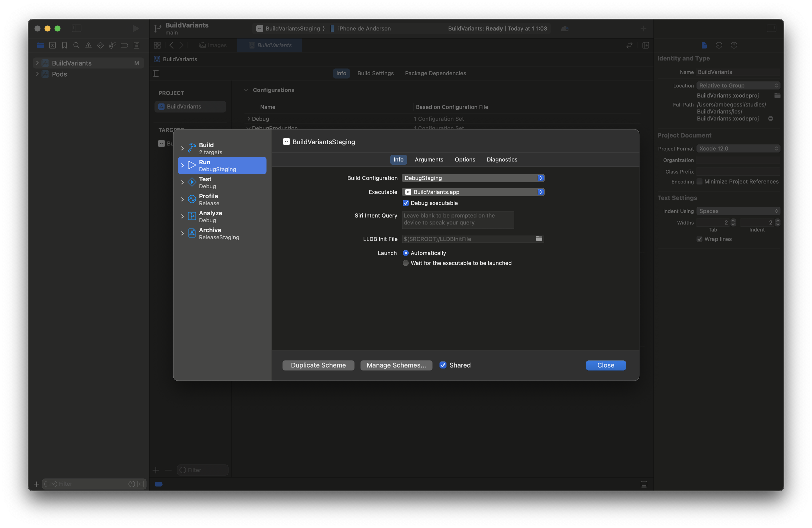
Task: Open the Breakpoint navigator icon
Action: [124, 45]
